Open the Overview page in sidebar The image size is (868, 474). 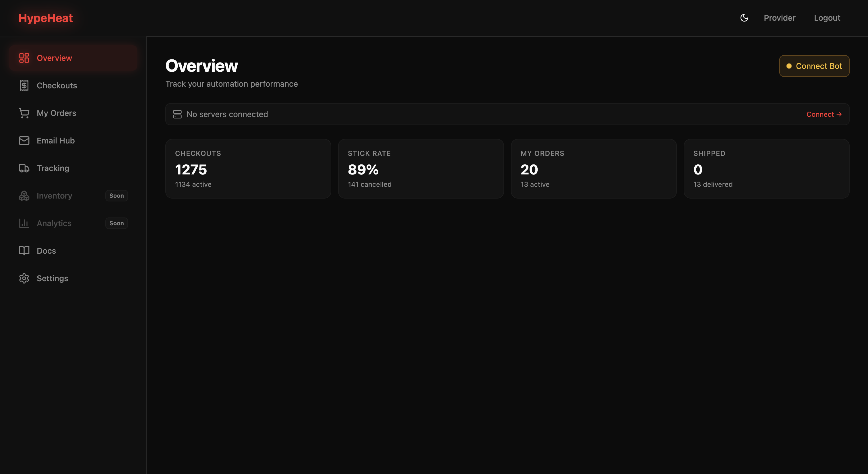(x=73, y=58)
